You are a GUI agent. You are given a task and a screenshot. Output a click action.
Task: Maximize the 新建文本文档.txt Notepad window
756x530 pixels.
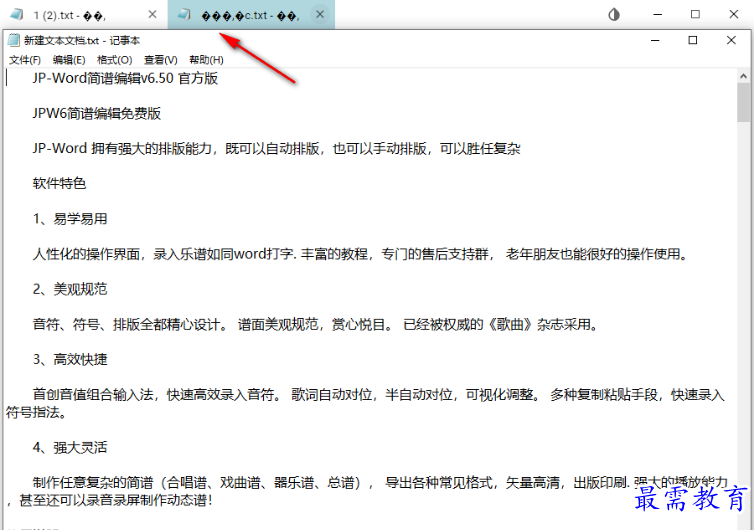coord(693,40)
